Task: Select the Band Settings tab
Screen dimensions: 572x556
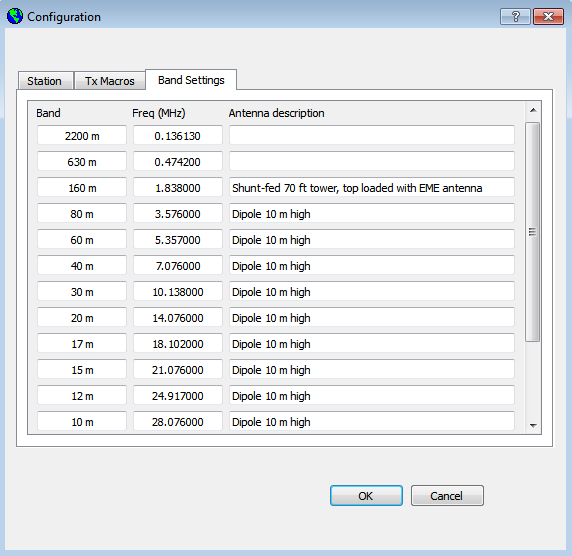Action: (x=191, y=80)
